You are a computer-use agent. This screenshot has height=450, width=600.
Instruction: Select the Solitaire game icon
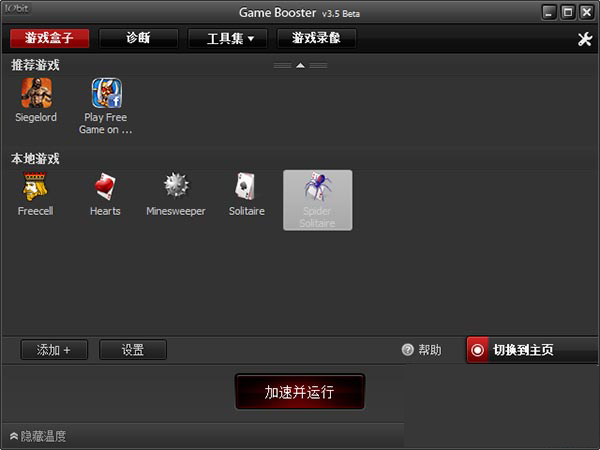(x=245, y=186)
